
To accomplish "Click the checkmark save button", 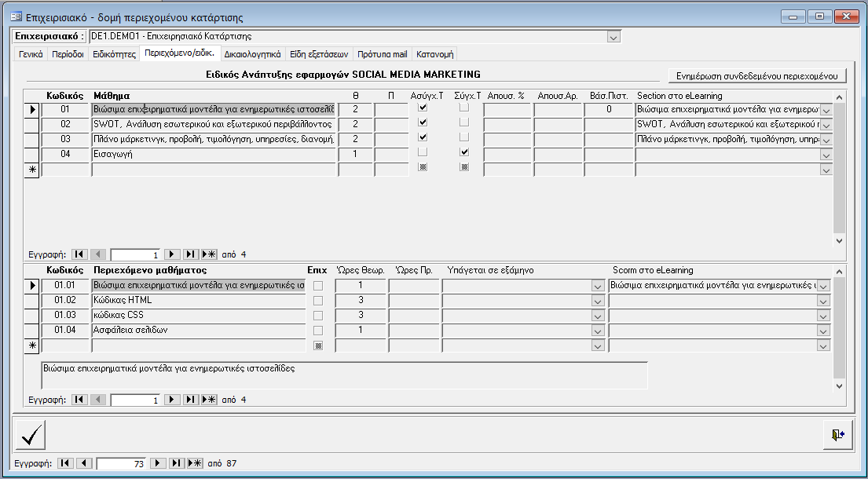I will [31, 434].
